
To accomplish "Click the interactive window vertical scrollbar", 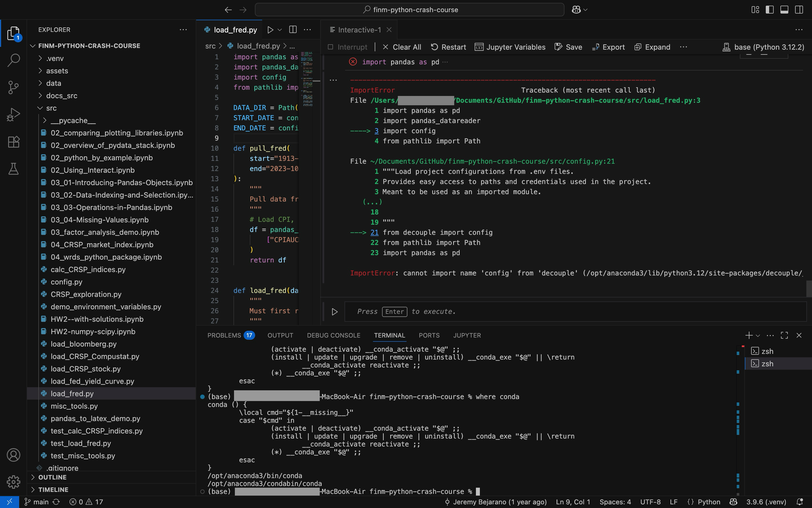I will point(809,289).
